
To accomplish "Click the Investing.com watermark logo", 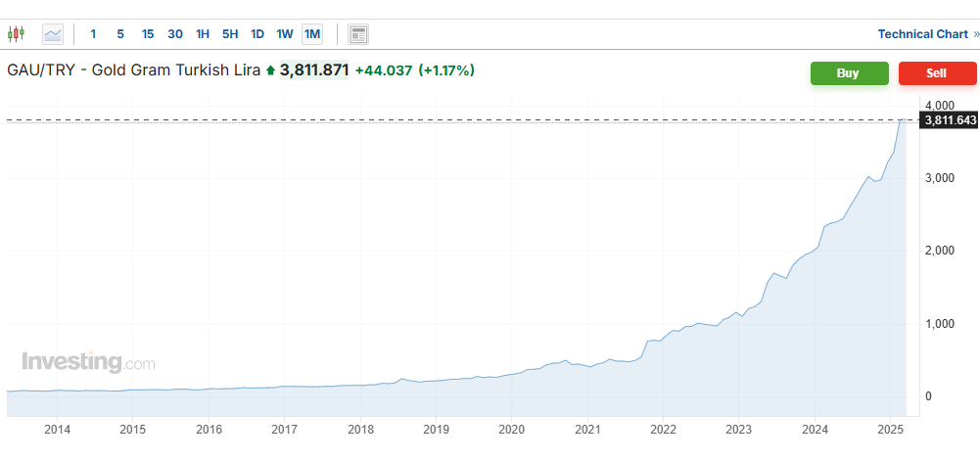I will coord(88,362).
